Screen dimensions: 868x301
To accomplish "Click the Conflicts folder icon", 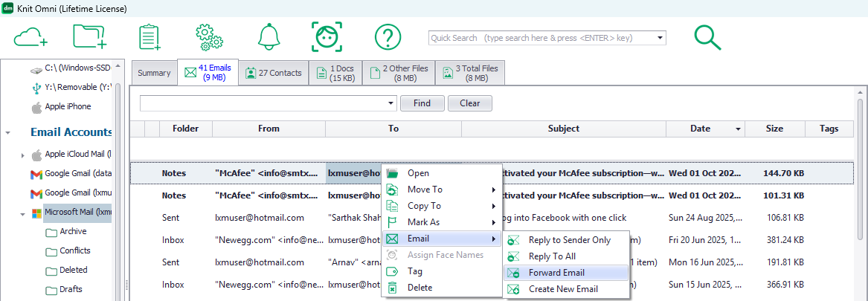I will [51, 252].
